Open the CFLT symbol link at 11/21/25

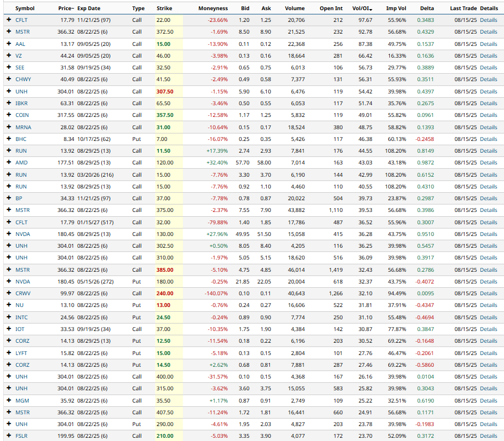21,20
